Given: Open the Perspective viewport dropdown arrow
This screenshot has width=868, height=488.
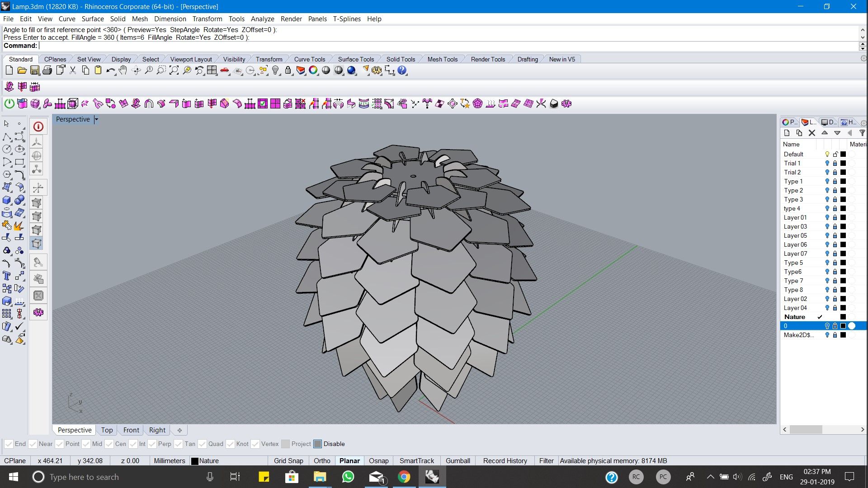Looking at the screenshot, I should pyautogui.click(x=96, y=119).
